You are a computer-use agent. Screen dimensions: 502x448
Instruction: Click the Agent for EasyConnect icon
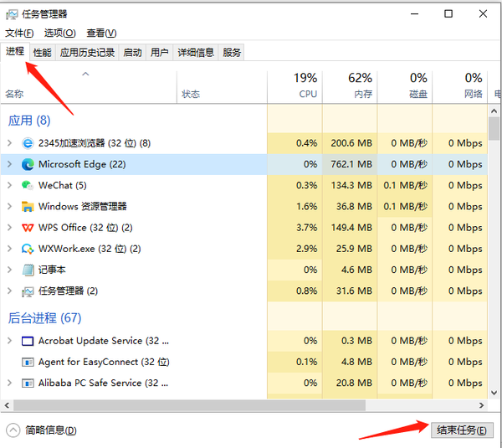click(x=28, y=362)
